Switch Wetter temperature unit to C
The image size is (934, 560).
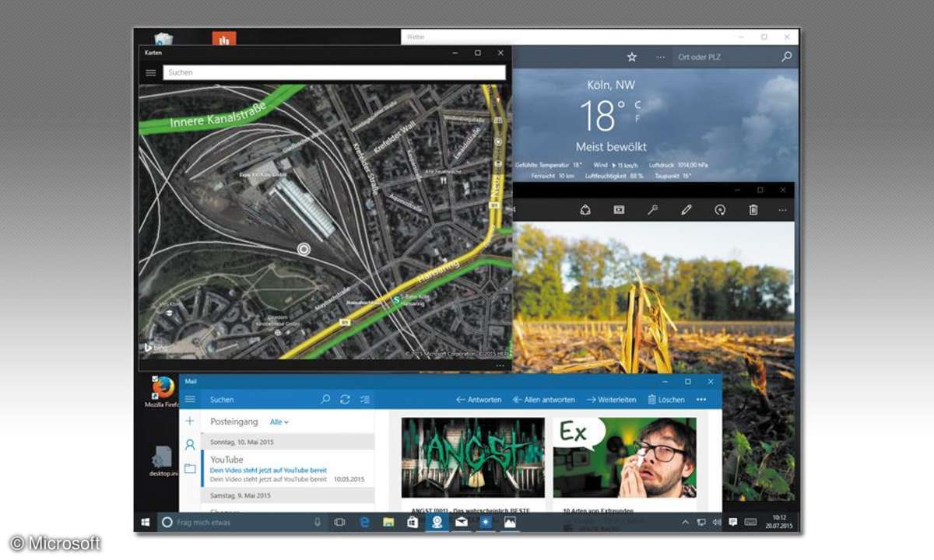click(x=637, y=104)
